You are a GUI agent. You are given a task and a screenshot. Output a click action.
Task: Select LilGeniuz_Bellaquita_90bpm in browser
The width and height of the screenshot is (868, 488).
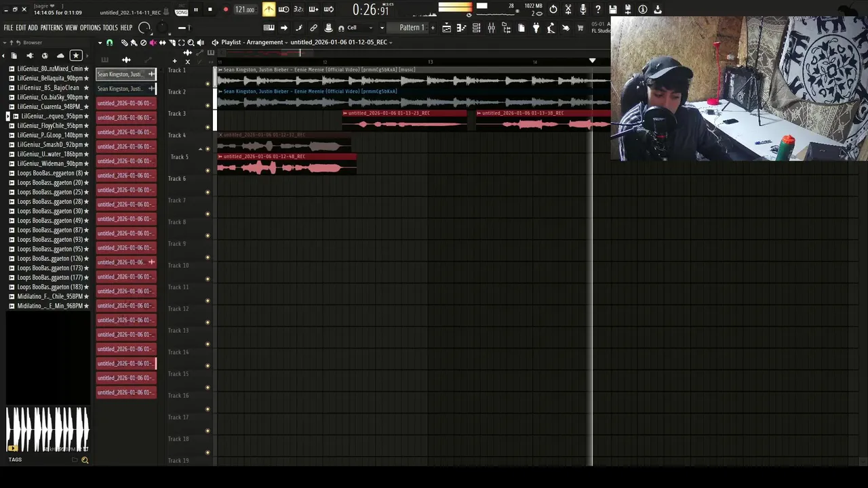(x=49, y=78)
